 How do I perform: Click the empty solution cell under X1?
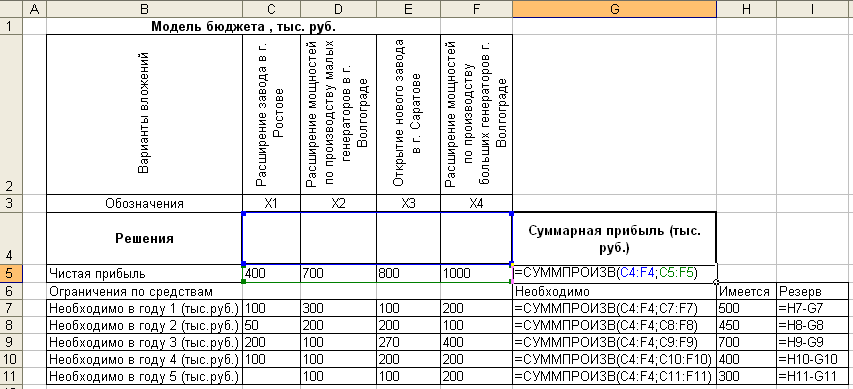point(271,238)
